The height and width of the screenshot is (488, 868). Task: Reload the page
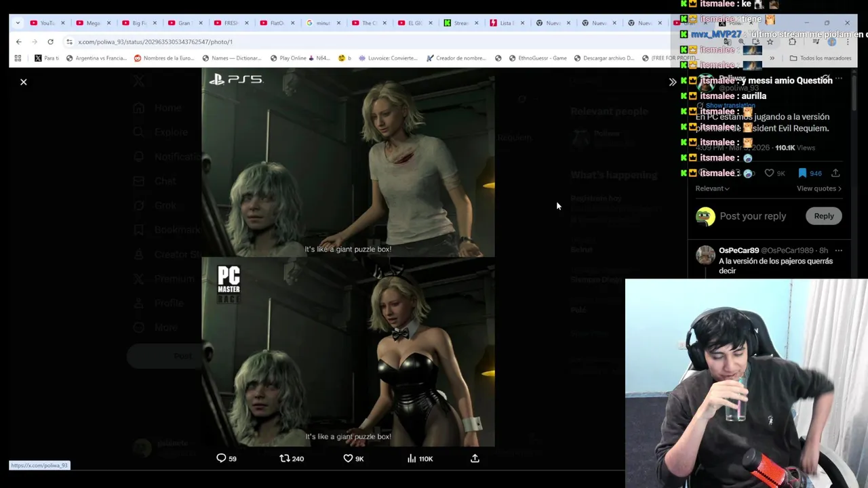pos(50,42)
